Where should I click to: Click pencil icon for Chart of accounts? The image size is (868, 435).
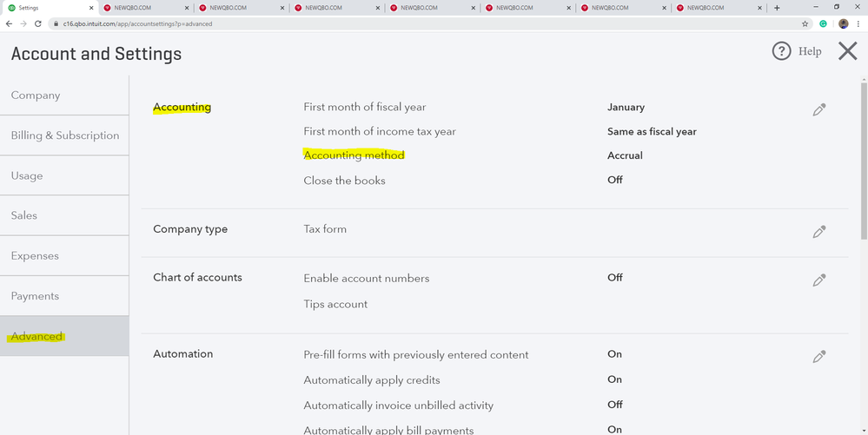click(x=818, y=280)
